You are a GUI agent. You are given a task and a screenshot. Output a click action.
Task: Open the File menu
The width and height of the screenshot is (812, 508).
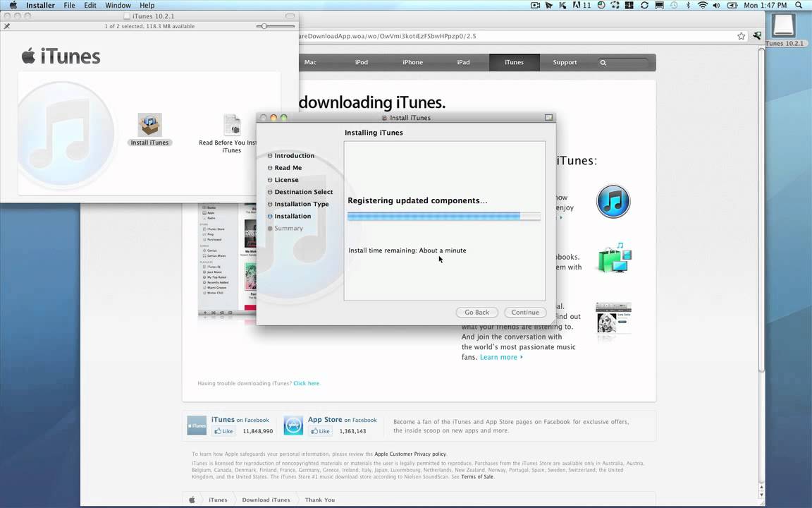coord(69,5)
